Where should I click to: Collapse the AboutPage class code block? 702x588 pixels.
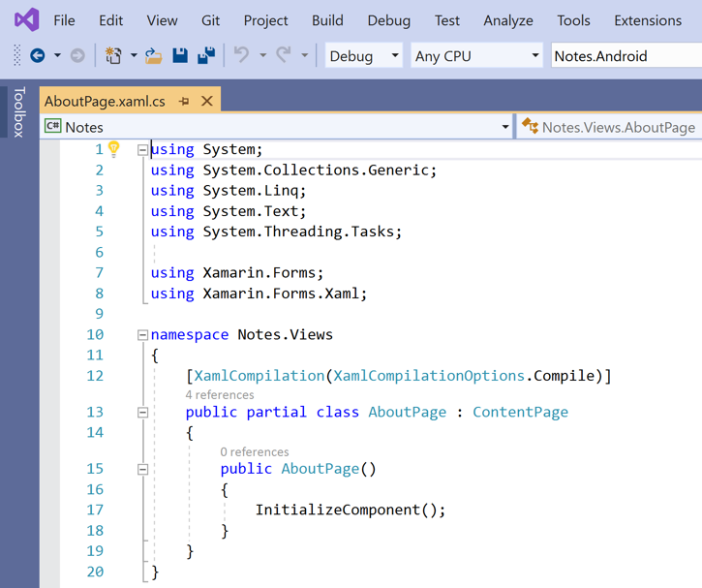[x=142, y=412]
